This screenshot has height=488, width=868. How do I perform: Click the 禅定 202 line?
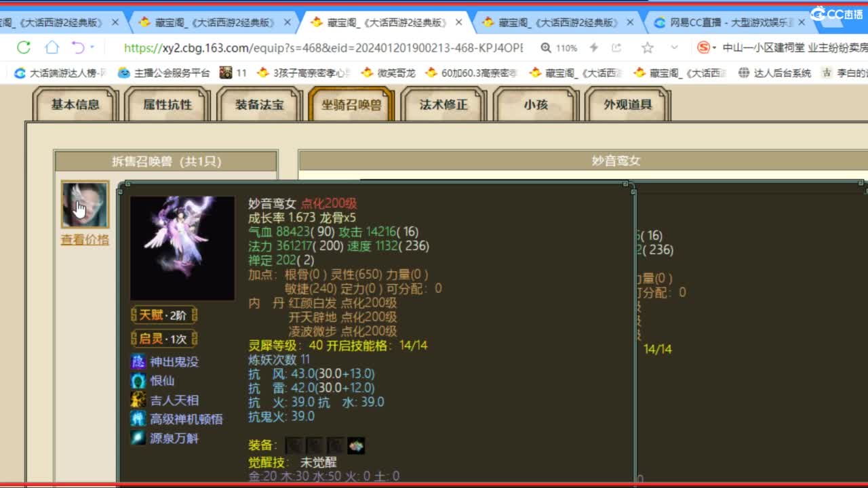click(281, 260)
